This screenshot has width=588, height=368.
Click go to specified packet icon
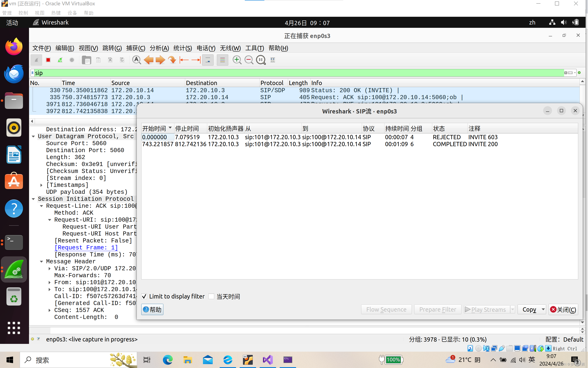pyautogui.click(x=172, y=60)
